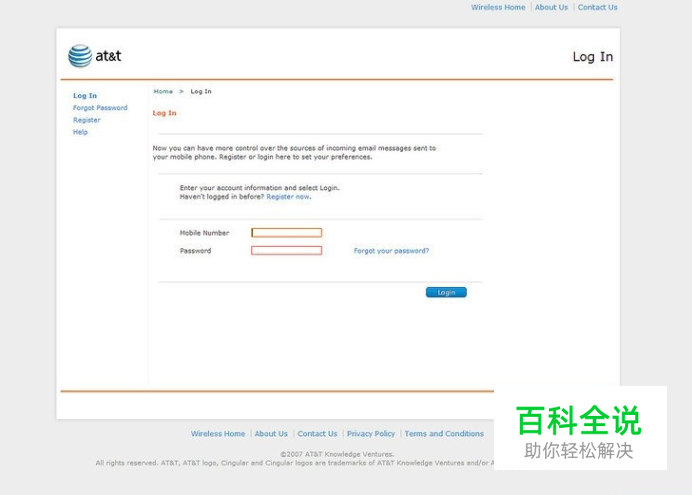Open About Us link in footer

click(x=271, y=434)
